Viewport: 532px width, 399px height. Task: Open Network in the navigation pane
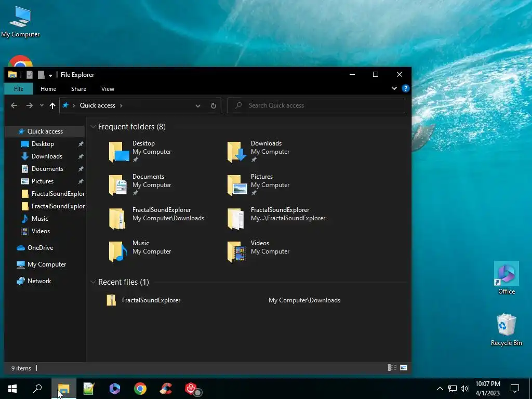click(x=39, y=281)
